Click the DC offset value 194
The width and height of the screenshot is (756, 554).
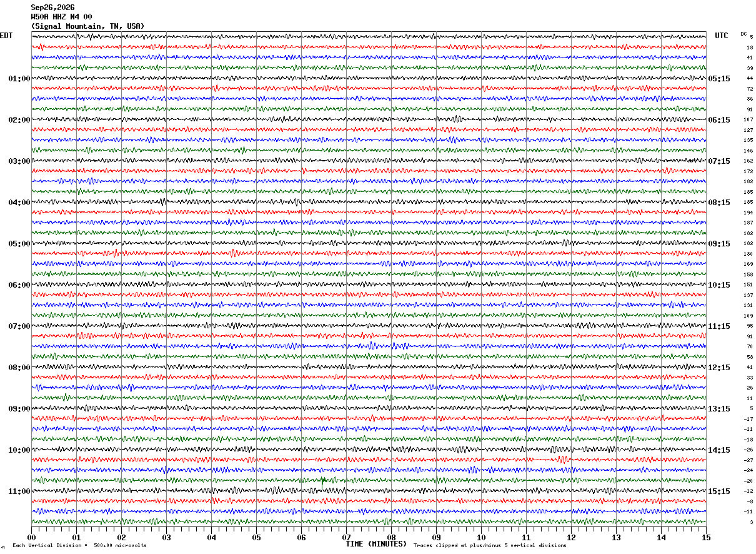tap(748, 213)
